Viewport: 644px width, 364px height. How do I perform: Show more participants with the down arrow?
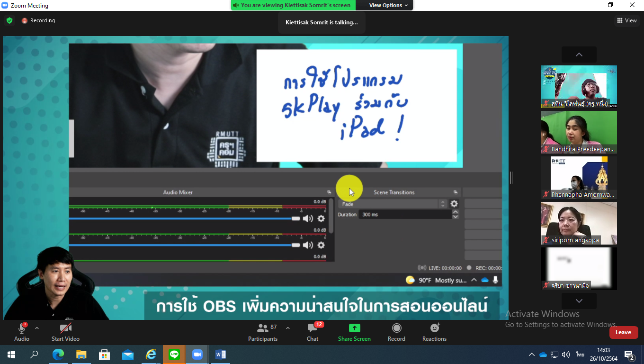coord(579,301)
